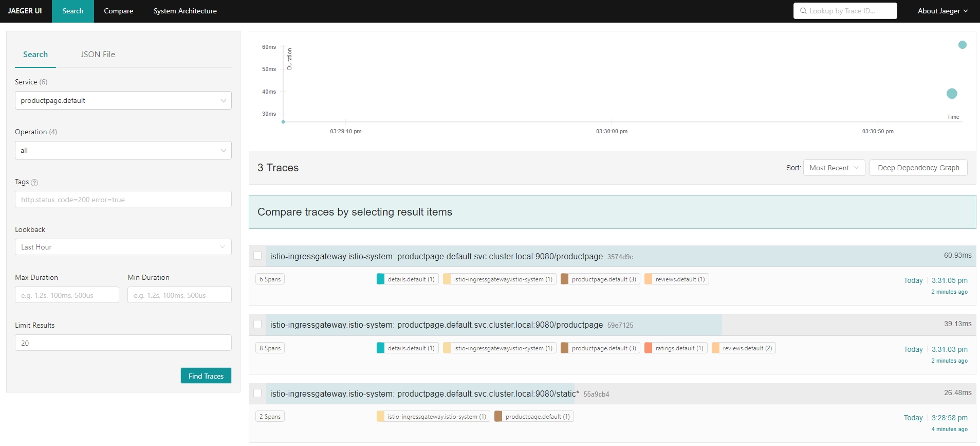Screen dimensions: 980x446
Task: Click teal details.default color swatch in first trace
Action: click(380, 279)
